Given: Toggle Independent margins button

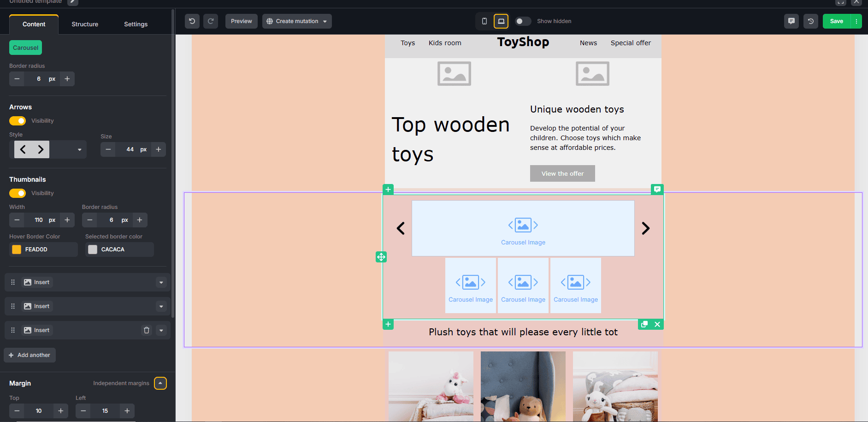Looking at the screenshot, I should [160, 383].
